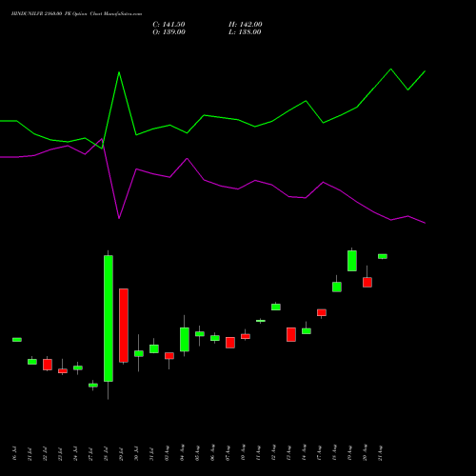Click the red candle for 07 Aug
Image resolution: width=476 pixels, height=476 pixels.
(230, 343)
